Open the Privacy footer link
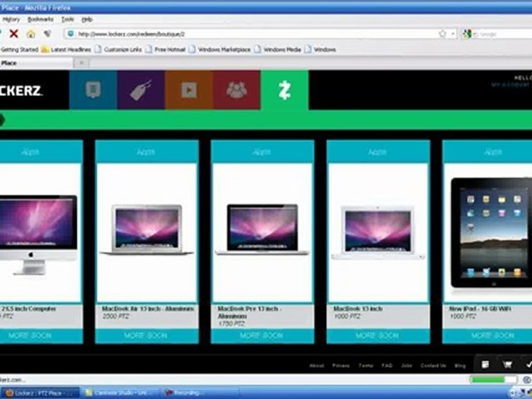 tap(341, 365)
